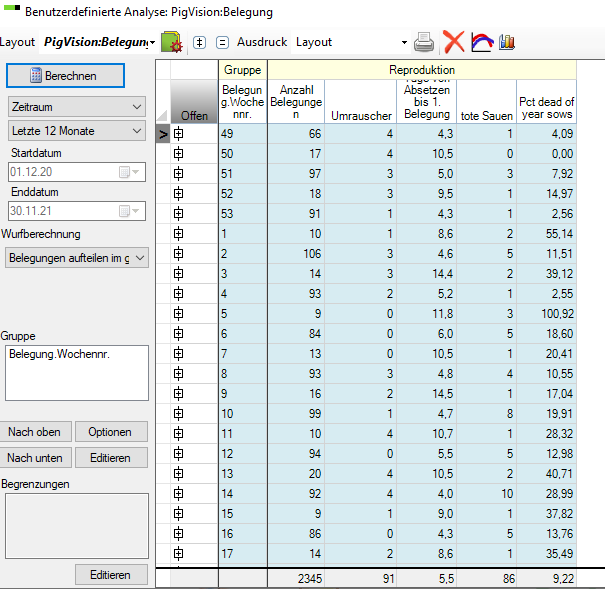
Task: Expand row for week 49
Action: tap(178, 134)
